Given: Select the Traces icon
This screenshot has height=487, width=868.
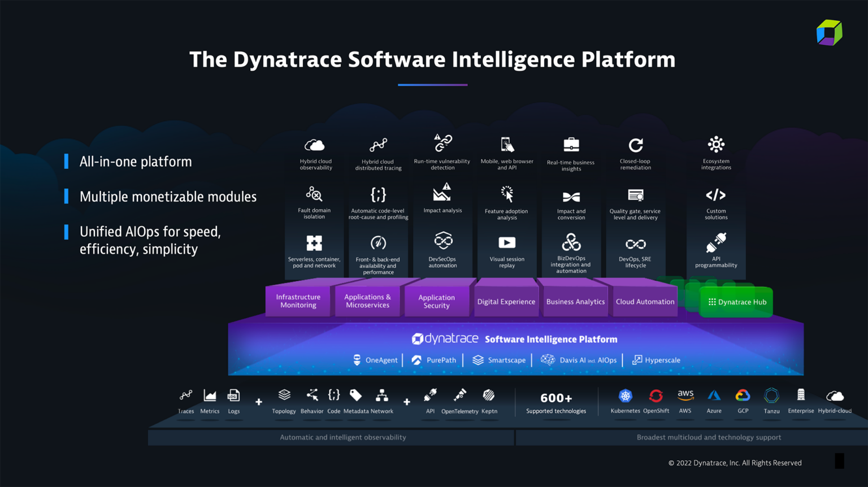Looking at the screenshot, I should coord(186,395).
